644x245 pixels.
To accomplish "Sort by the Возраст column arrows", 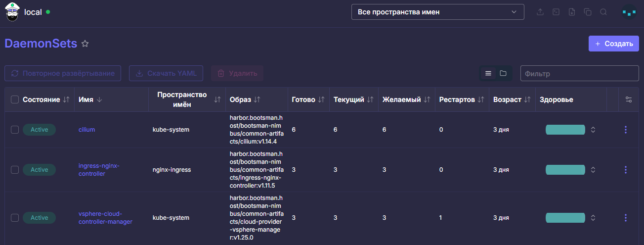I will pos(527,99).
